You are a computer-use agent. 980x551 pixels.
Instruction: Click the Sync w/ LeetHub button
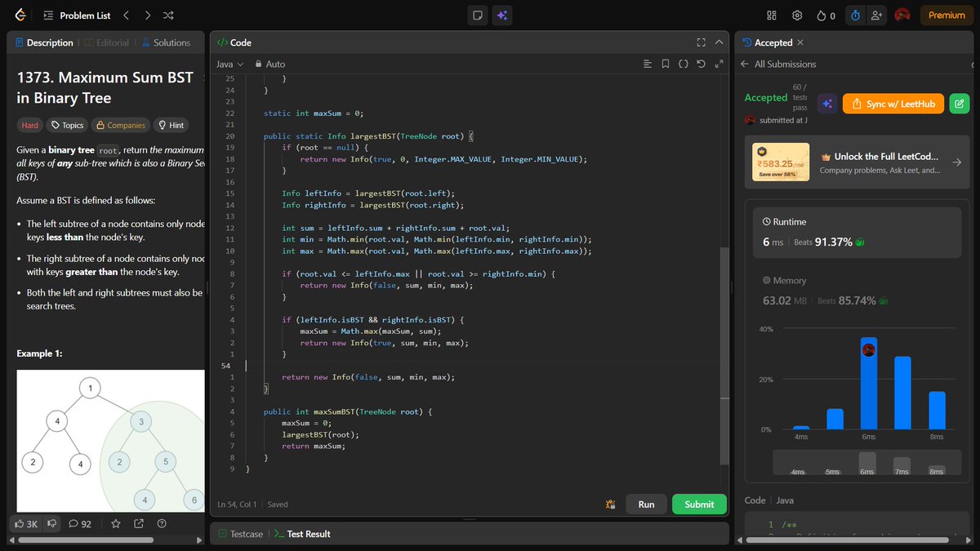click(x=893, y=104)
